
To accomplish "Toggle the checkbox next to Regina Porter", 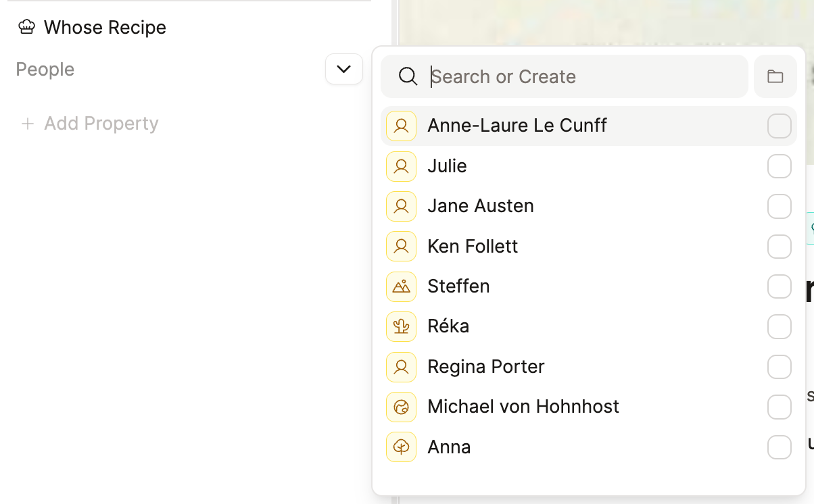I will (x=779, y=367).
